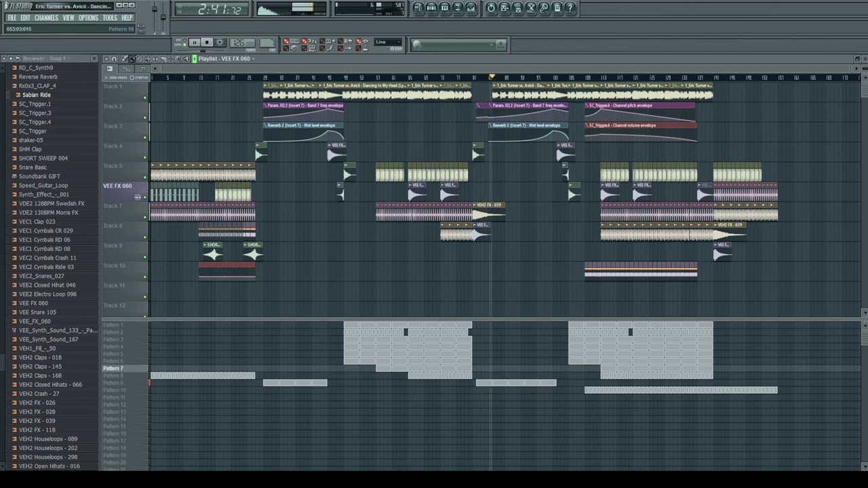The width and height of the screenshot is (868, 488).
Task: Click the Record button in transport
Action: (220, 43)
